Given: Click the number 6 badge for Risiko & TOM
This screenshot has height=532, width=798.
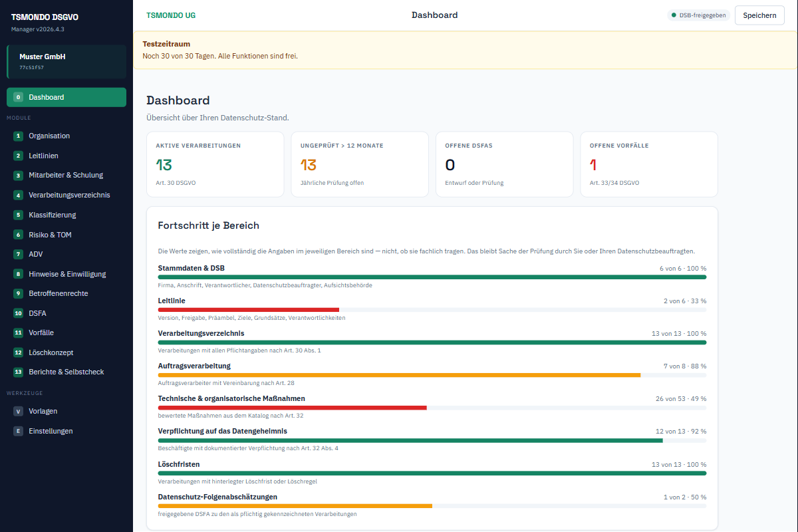Looking at the screenshot, I should [x=18, y=235].
